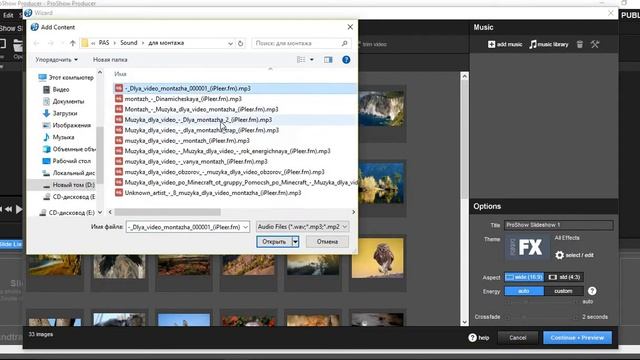Open the music library
This screenshot has width=640, height=360.
pyautogui.click(x=549, y=44)
